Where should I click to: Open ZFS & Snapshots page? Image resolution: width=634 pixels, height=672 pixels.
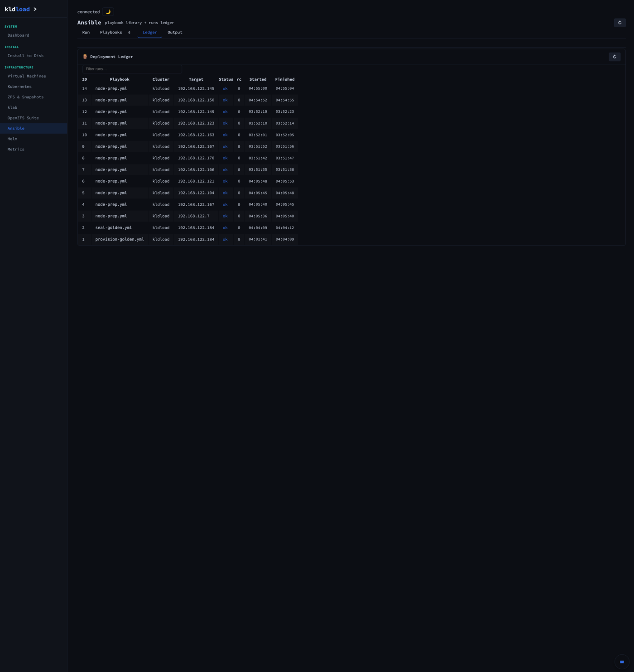(x=34, y=97)
